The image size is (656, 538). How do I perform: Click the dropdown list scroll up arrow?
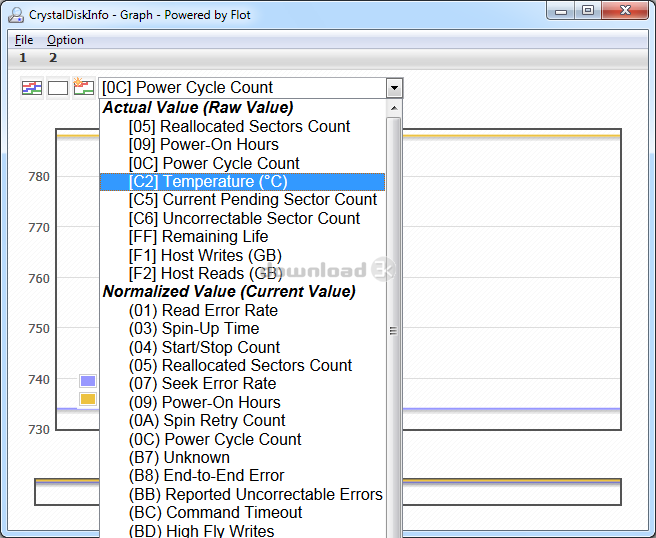click(x=394, y=108)
